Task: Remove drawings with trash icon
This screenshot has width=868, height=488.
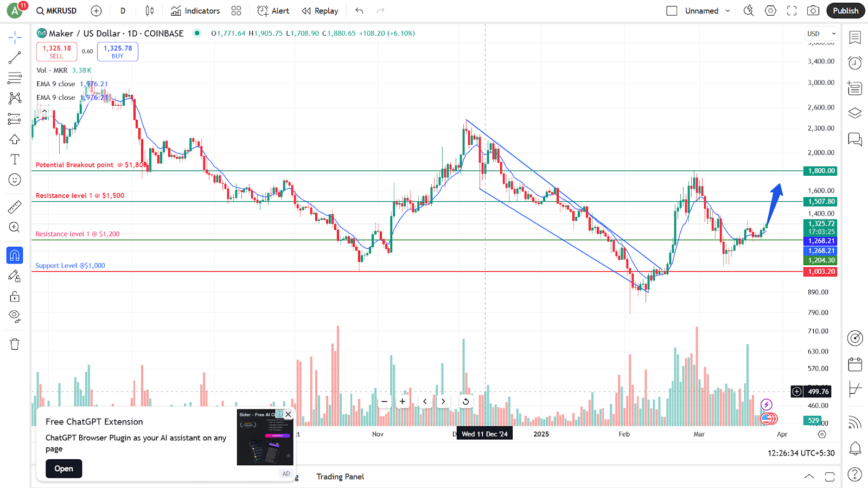Action: [15, 344]
